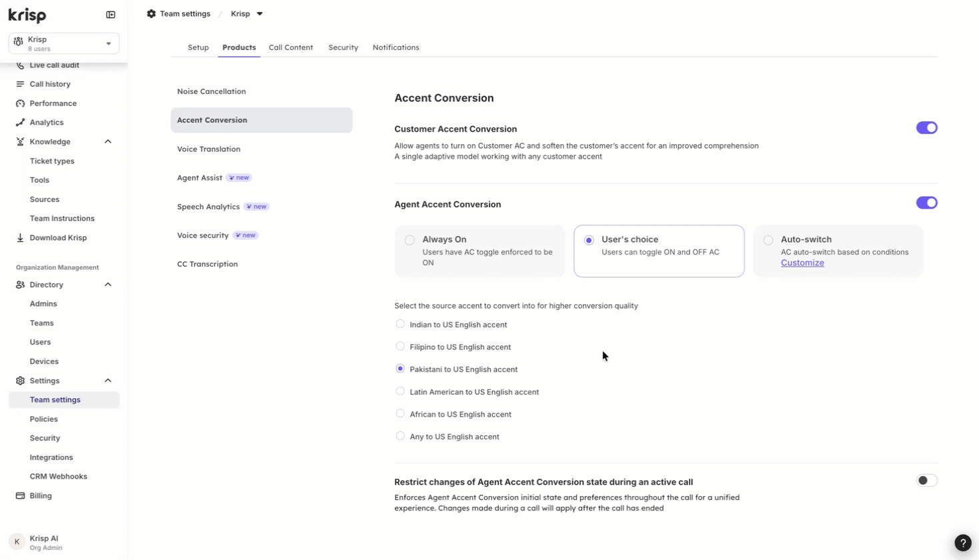Go to Ticket types in sidebar
This screenshot has height=560, width=979.
(x=52, y=161)
